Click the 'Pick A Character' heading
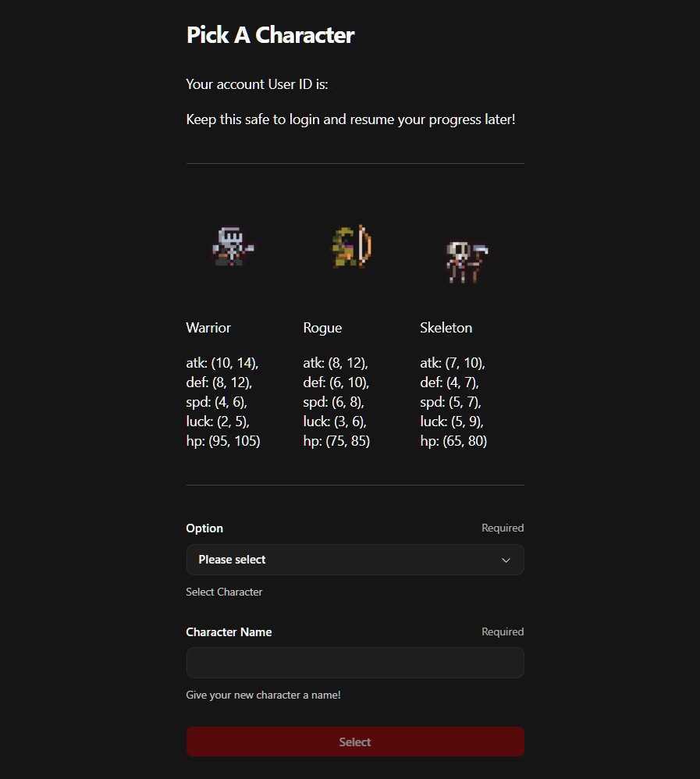 (270, 35)
